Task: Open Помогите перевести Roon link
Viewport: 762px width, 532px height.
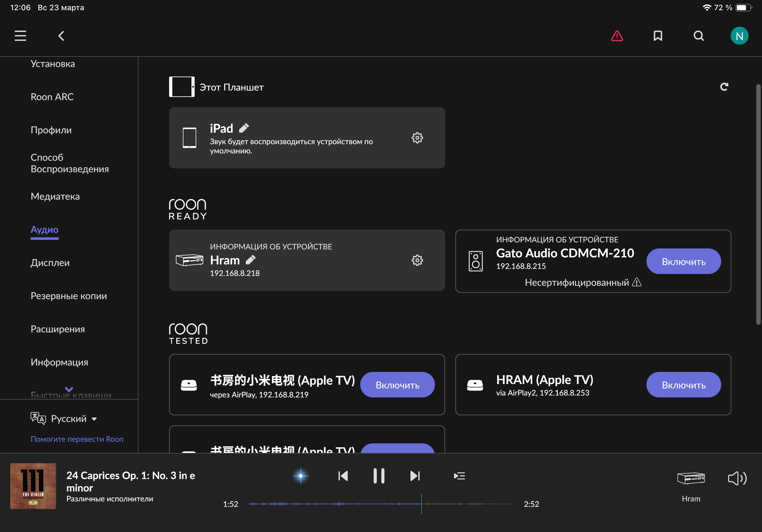Action: pyautogui.click(x=77, y=439)
